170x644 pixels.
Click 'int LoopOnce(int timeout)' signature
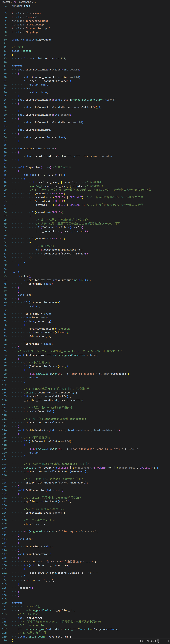(x=37, y=149)
